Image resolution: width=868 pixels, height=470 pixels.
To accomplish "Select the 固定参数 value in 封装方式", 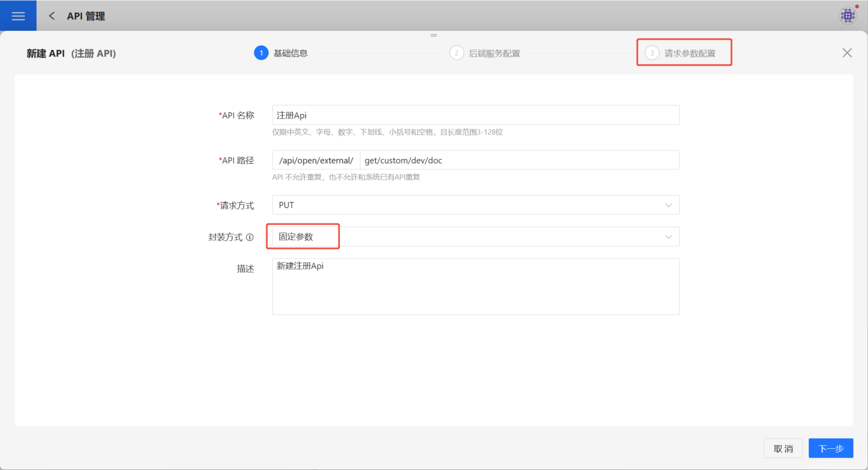I will 296,237.
